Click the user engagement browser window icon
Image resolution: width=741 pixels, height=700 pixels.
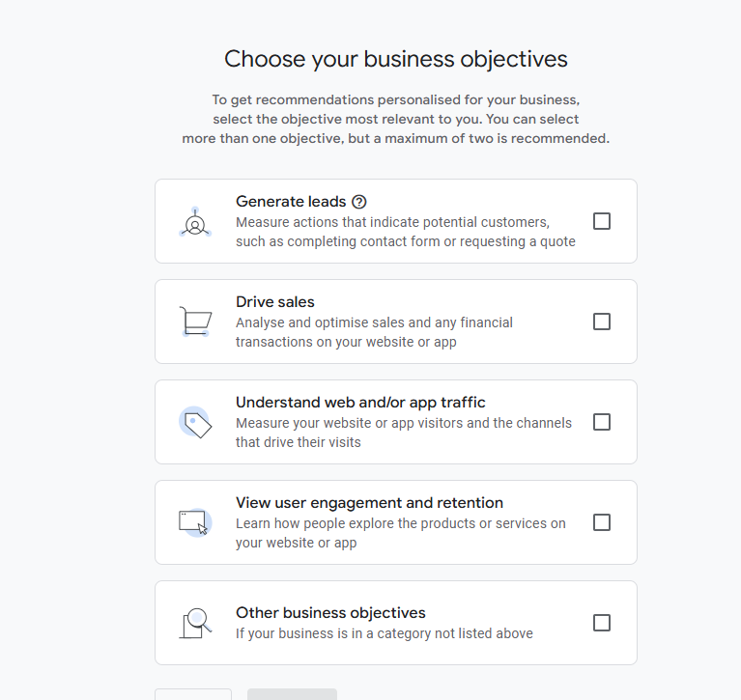click(x=195, y=522)
